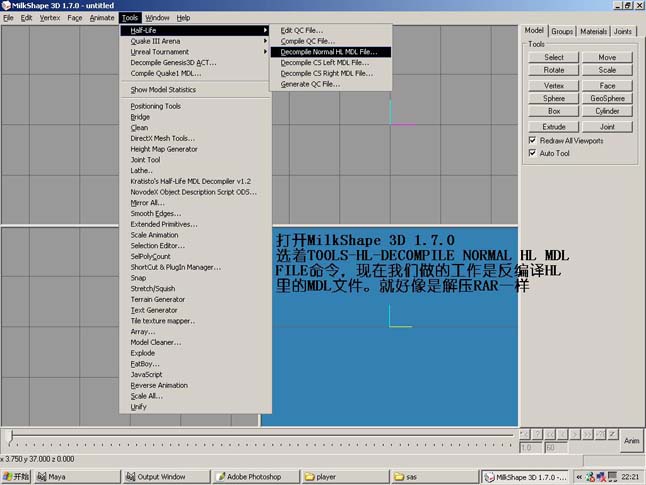Choose Decompile Normal HL MDL File

(x=331, y=52)
